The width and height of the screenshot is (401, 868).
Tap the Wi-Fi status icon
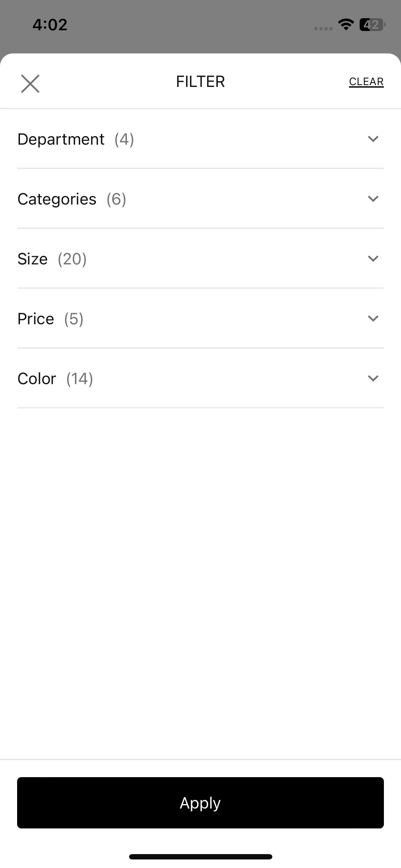[x=346, y=25]
